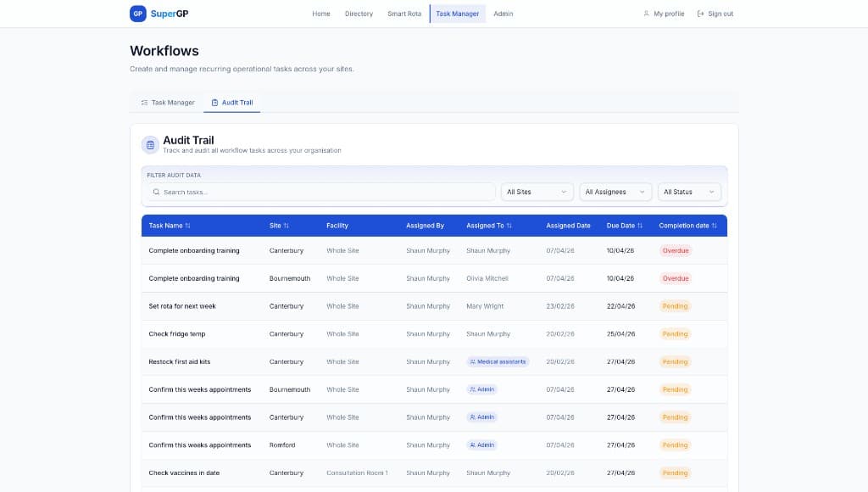Click due date 25/04/26
Viewport: 868px width, 492px height.
pos(620,334)
